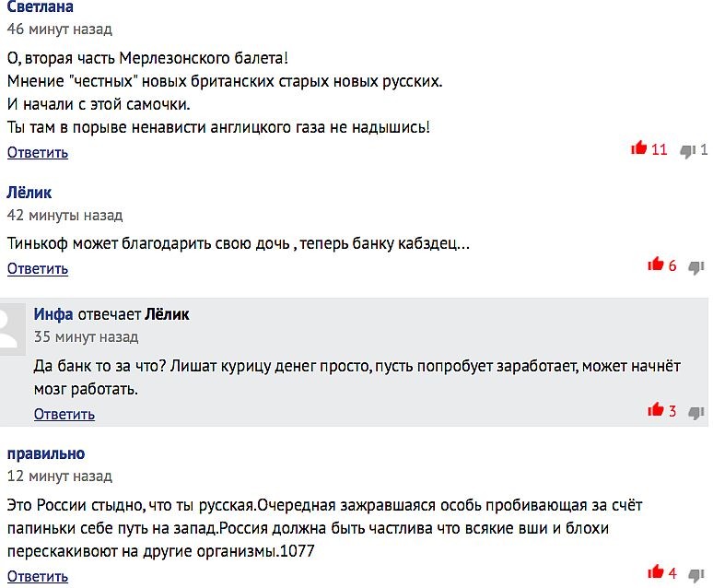Thumbs up Лёлик's comment about Тинькоф
713x588 pixels.
[656, 265]
